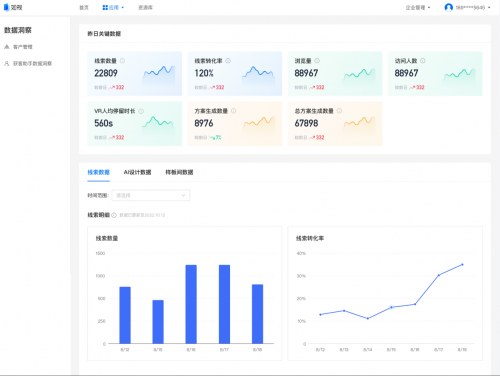Click the user avatar icon in header

click(x=449, y=7)
